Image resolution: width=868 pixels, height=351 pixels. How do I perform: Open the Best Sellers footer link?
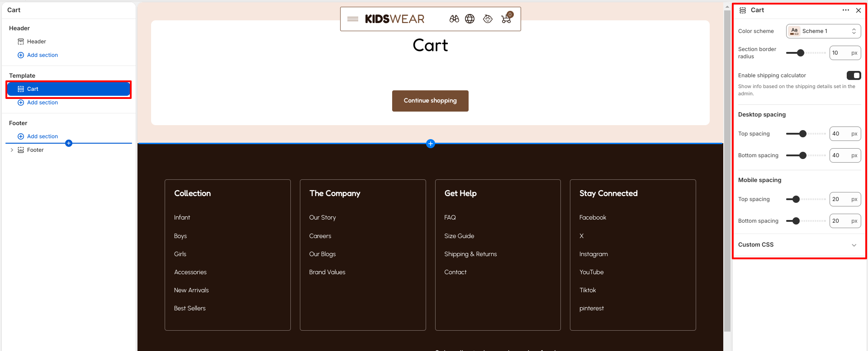pyautogui.click(x=190, y=308)
